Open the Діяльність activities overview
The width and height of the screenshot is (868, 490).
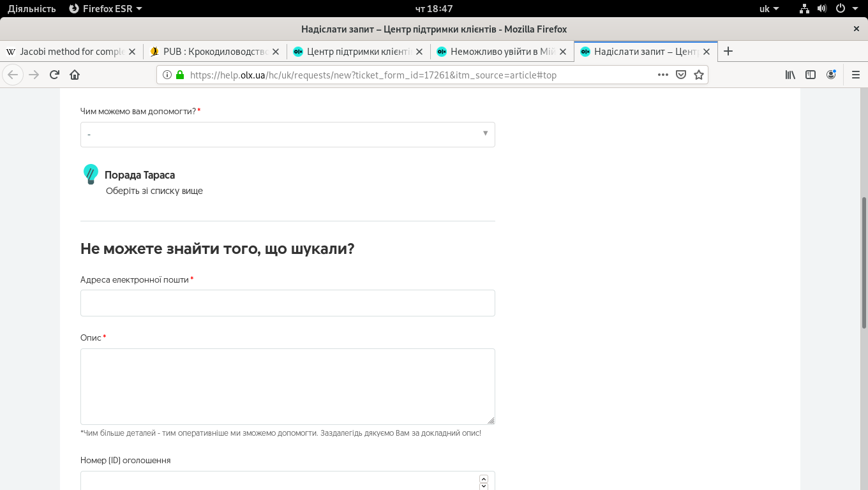[x=31, y=9]
